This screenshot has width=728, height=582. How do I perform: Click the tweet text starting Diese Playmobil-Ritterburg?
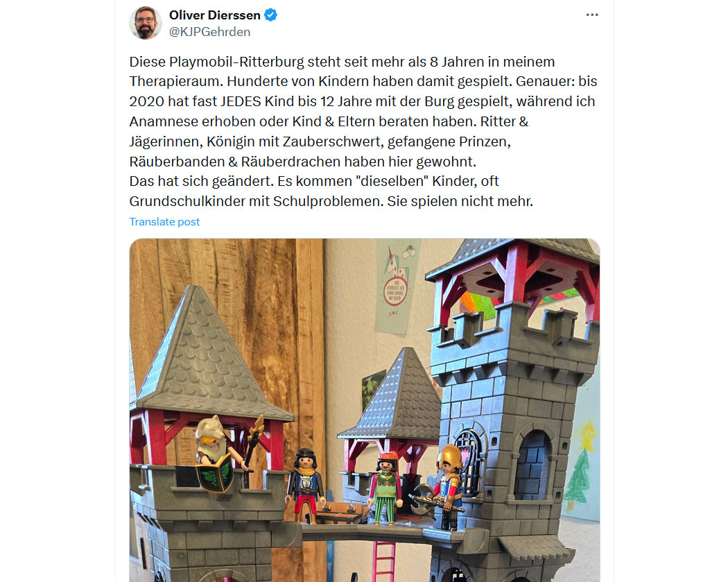click(x=363, y=131)
